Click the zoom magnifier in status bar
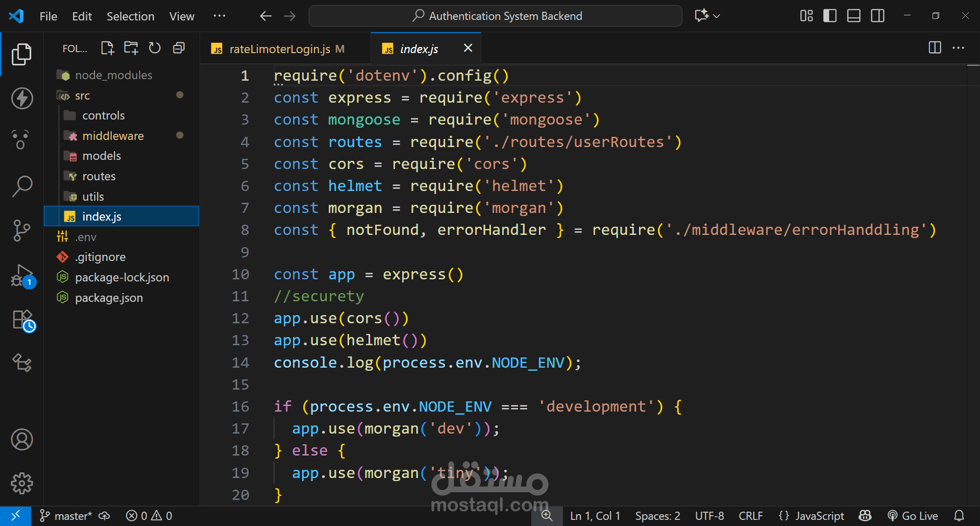 click(547, 516)
